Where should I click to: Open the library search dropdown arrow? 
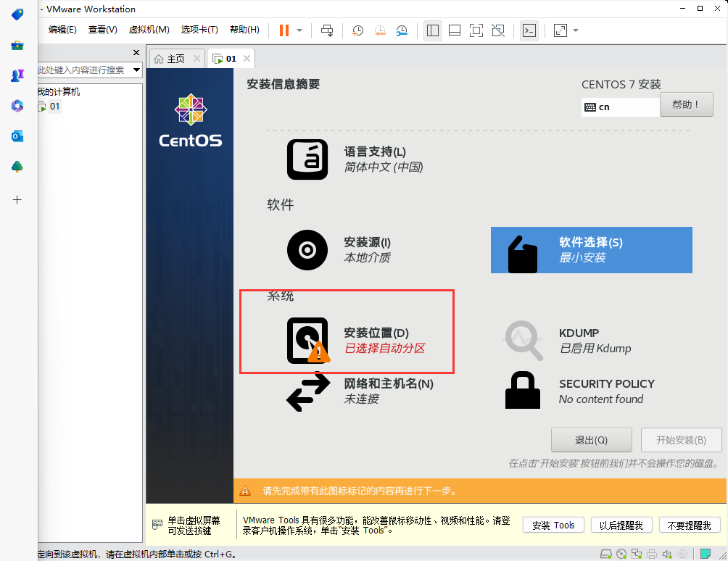(136, 70)
